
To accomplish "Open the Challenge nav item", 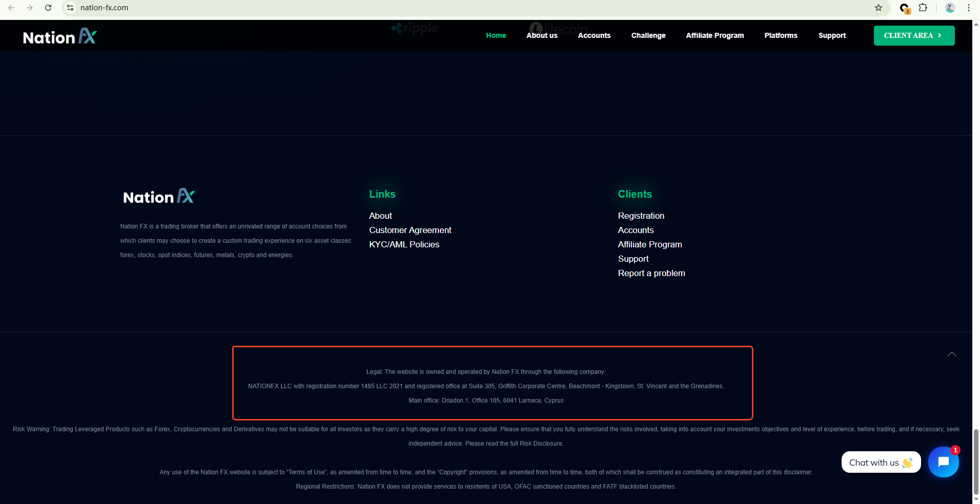I will pos(648,35).
